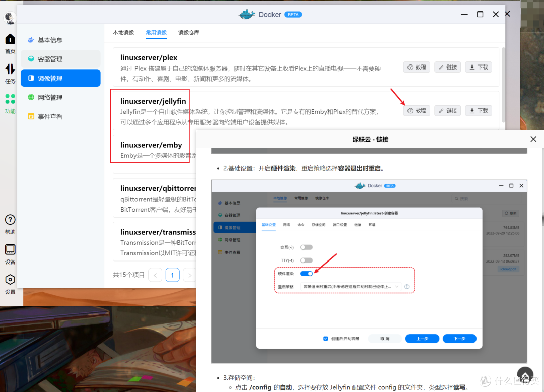Viewport: 544px width, 392px height.
Task: Click the 取消 button in the tutorial dialog
Action: (385, 339)
